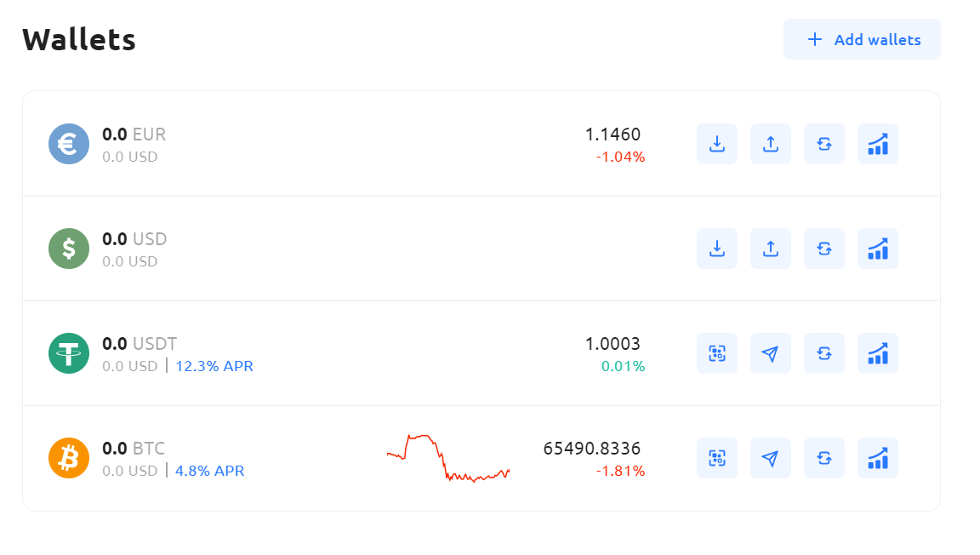Click the 12.3% APR link for USDT
This screenshot has height=555, width=980.
point(214,366)
